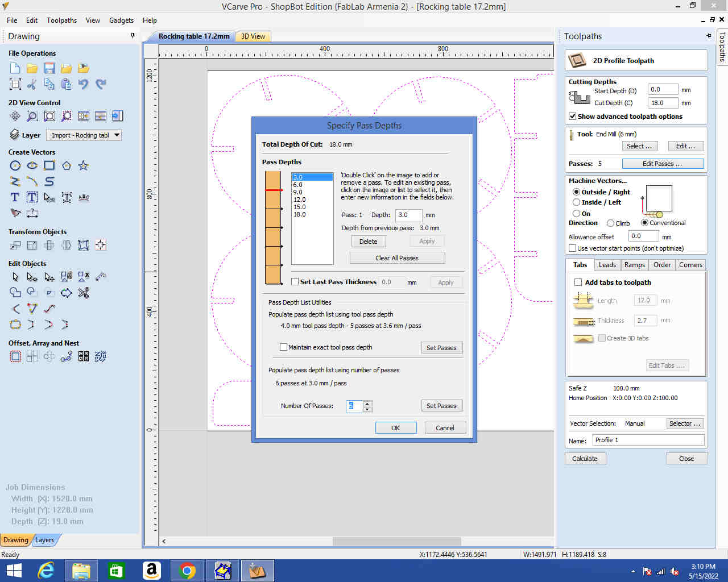The height and width of the screenshot is (582, 728).
Task: Select Inside / Left machine vectors option
Action: click(x=576, y=202)
